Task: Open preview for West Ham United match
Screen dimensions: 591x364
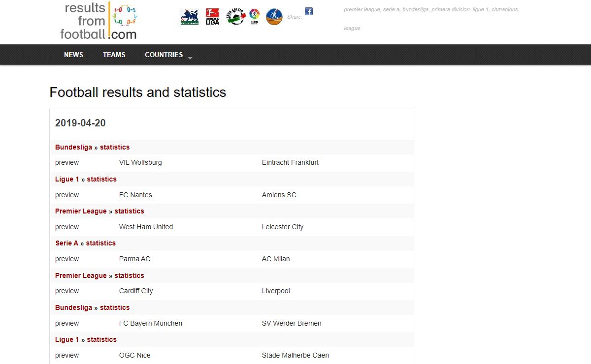Action: tap(67, 227)
